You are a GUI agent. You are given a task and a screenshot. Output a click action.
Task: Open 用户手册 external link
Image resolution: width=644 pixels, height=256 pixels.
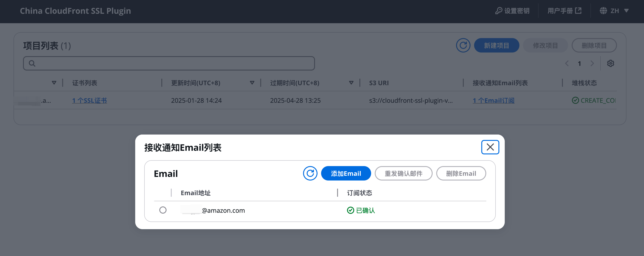pyautogui.click(x=564, y=11)
